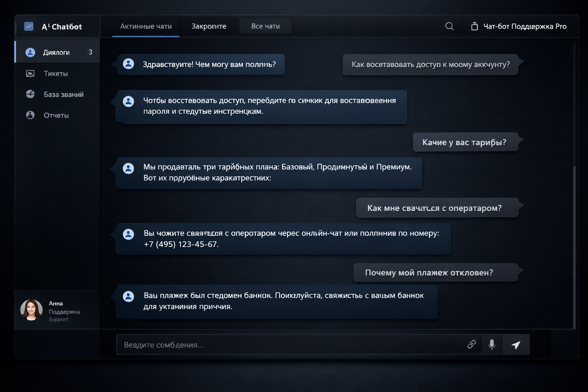Click the search magnifier icon
Viewport: 588px width, 392px height.
(x=449, y=26)
